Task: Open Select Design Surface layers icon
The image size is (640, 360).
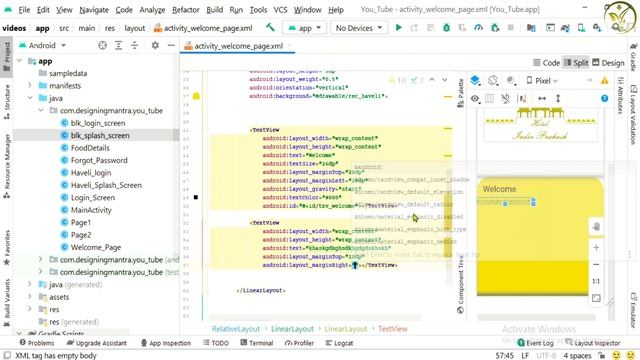Action: [x=475, y=80]
